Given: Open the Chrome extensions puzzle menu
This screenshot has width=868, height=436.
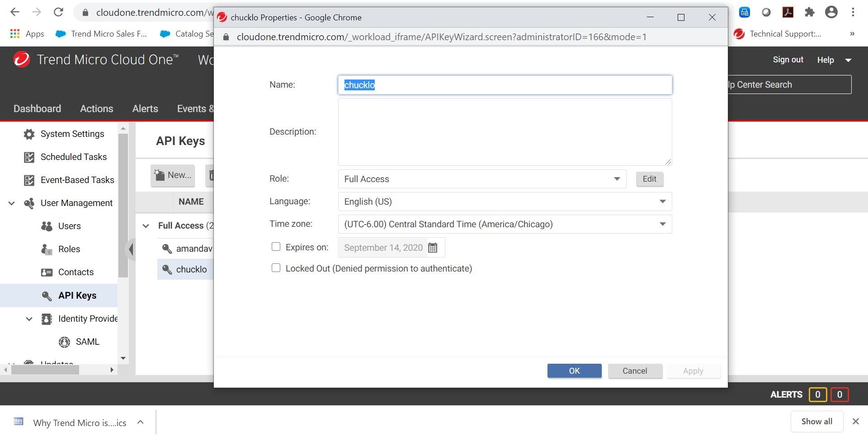Looking at the screenshot, I should click(810, 12).
